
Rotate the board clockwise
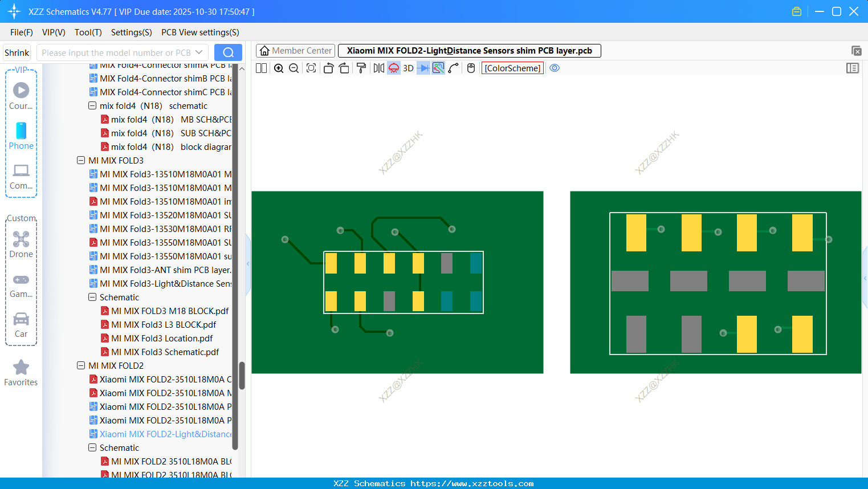[x=344, y=68]
